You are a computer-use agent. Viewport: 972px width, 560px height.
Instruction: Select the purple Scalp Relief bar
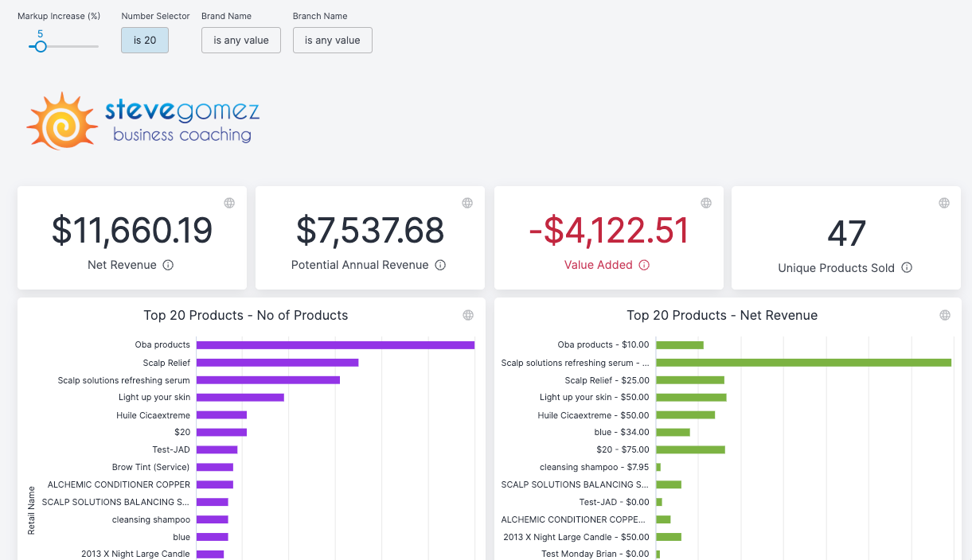click(277, 363)
